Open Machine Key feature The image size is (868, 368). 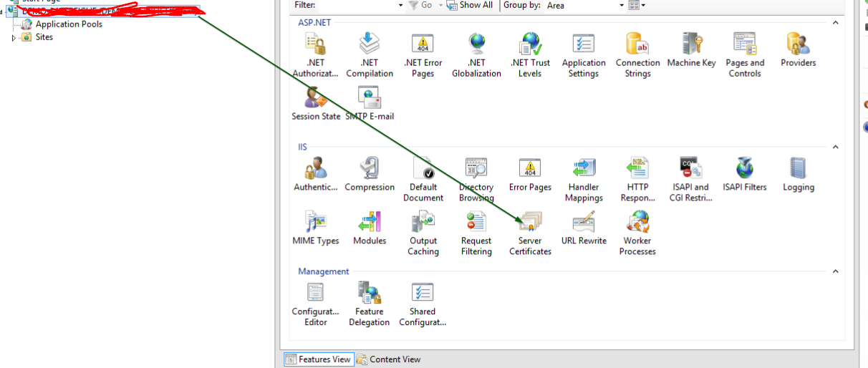point(691,50)
